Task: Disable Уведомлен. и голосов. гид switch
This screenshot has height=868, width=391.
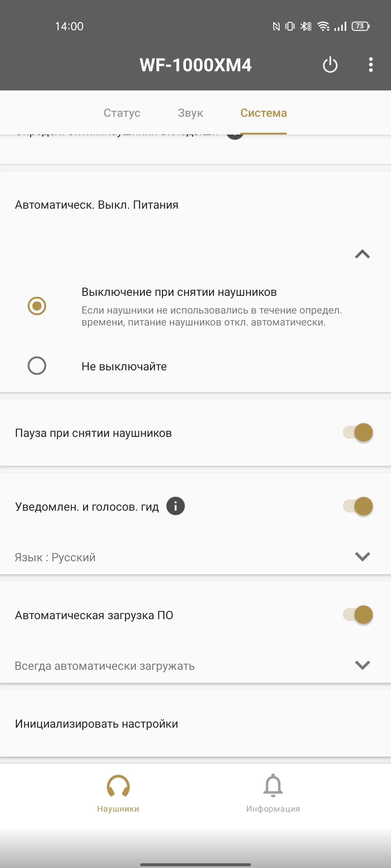Action: [358, 506]
